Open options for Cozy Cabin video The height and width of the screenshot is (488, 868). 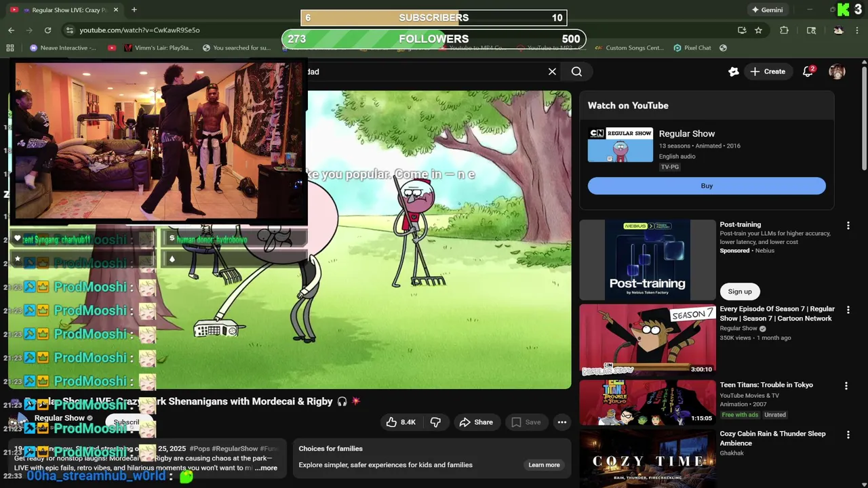click(848, 434)
